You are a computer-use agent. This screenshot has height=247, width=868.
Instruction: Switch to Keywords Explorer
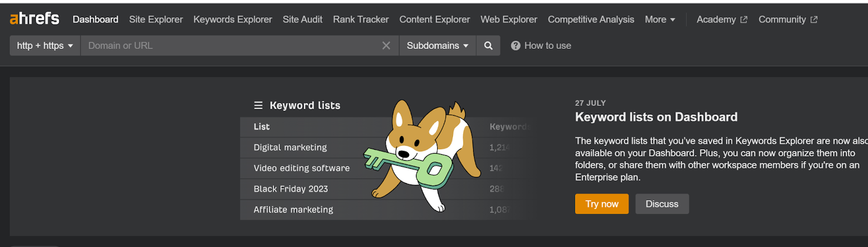[x=233, y=20]
